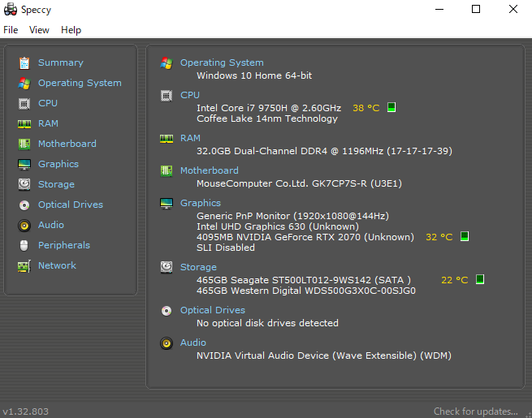Click the window resize grip corner

tap(528, 414)
